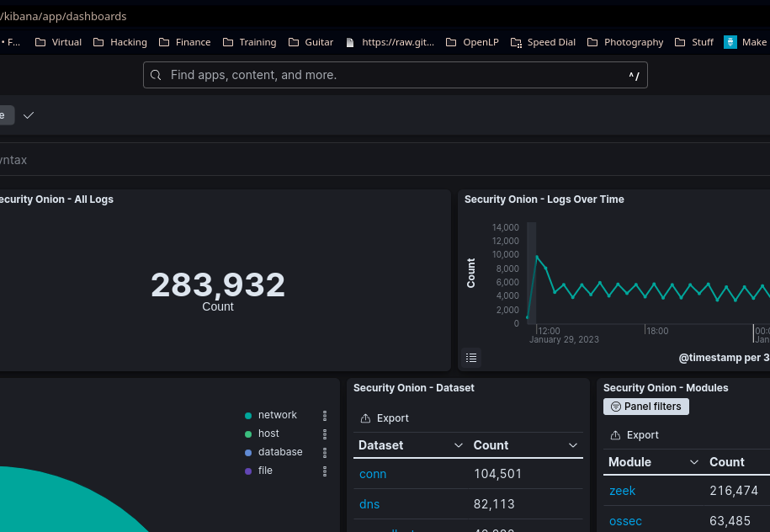Click the 82,113 count cell
The height and width of the screenshot is (532, 770).
(494, 504)
